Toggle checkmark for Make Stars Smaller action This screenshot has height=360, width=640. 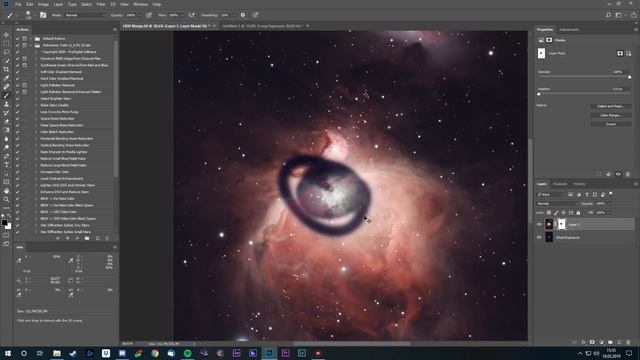pyautogui.click(x=18, y=105)
